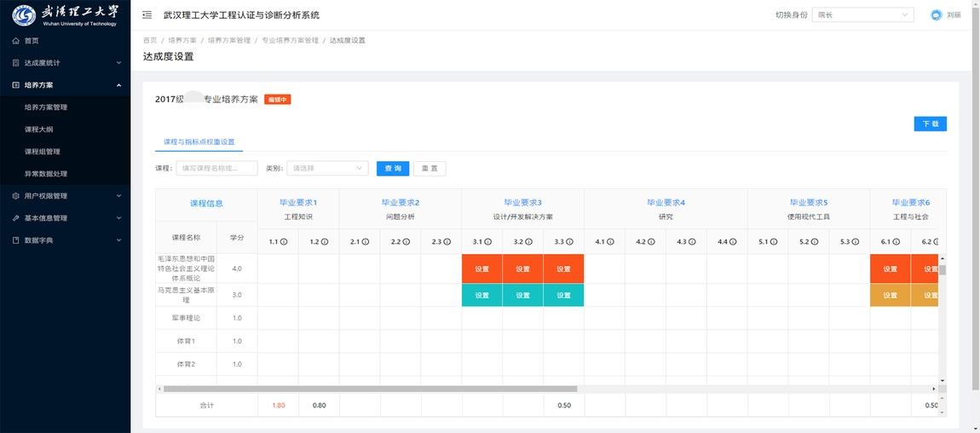Click the blue 下载 button

[930, 124]
